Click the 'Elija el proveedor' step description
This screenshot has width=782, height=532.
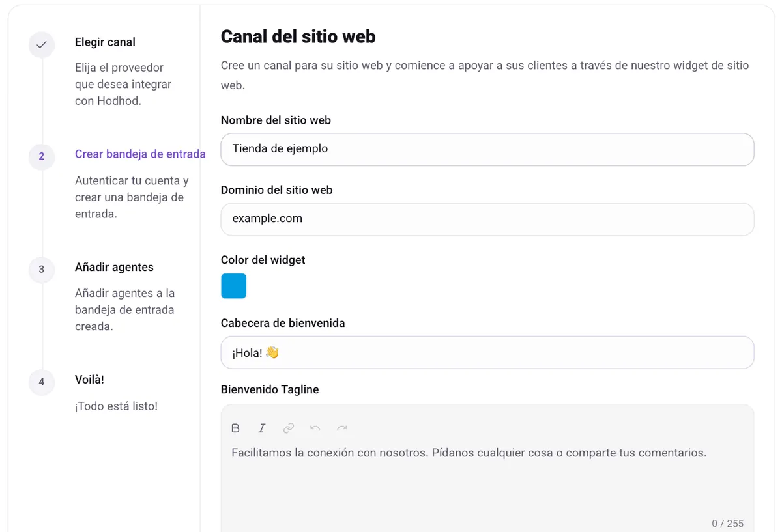click(123, 85)
